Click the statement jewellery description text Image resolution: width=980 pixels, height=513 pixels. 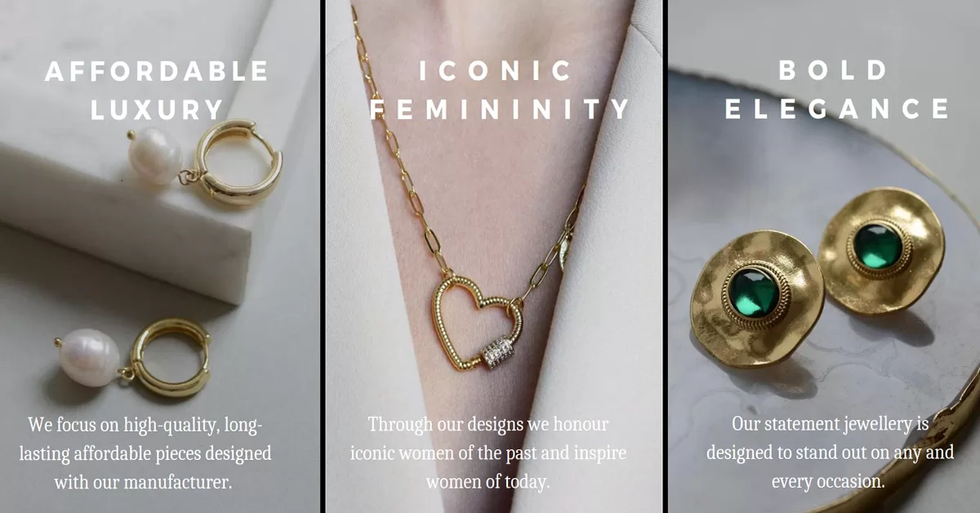[x=830, y=453]
